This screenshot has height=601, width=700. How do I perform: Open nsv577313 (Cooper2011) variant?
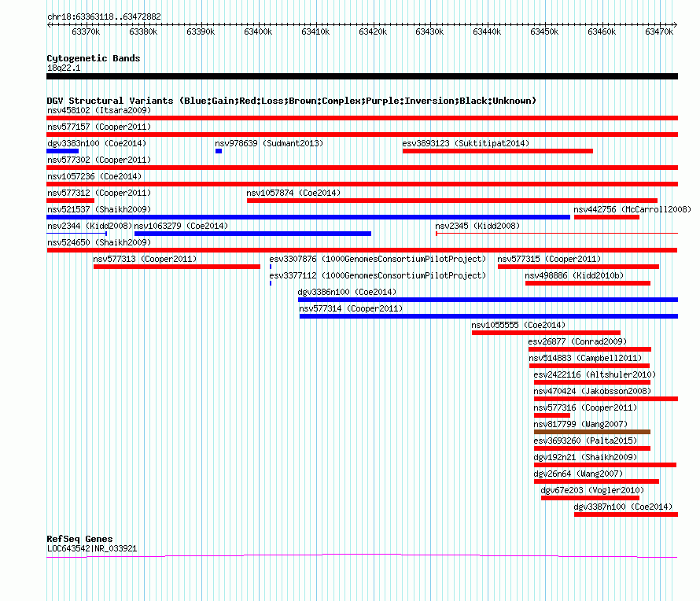145,259
